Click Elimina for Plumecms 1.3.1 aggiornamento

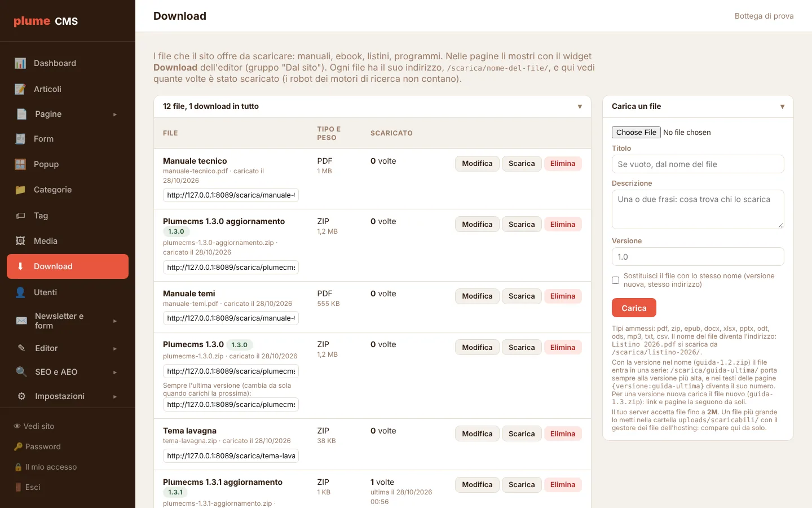[563, 485]
